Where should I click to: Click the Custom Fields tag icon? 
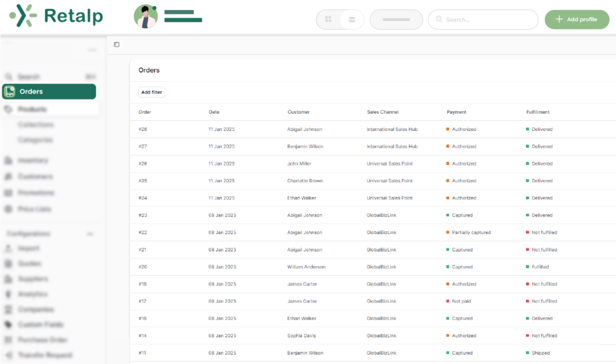(x=8, y=324)
